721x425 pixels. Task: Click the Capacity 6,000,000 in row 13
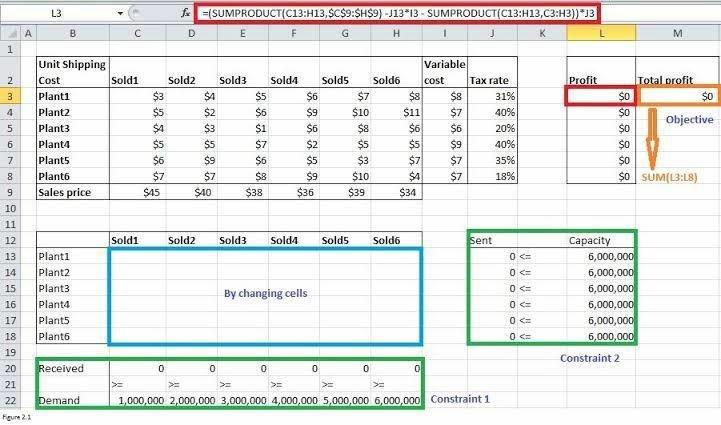[601, 257]
